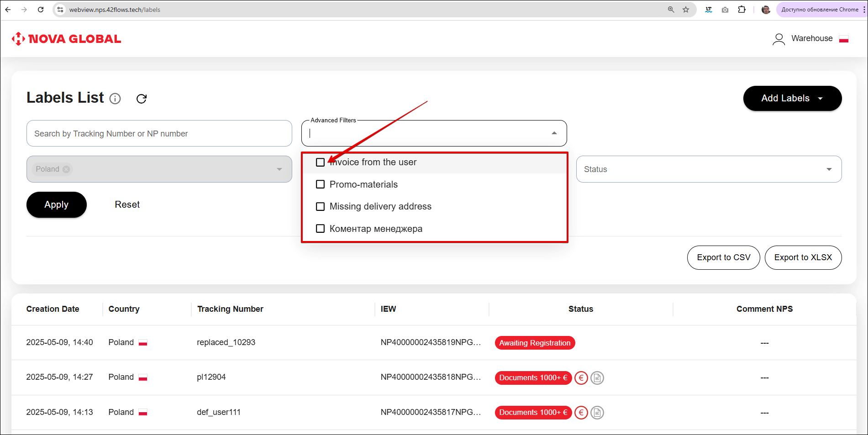Reload the page in browser toolbar
Screen dimensions: 868x435
tap(41, 10)
